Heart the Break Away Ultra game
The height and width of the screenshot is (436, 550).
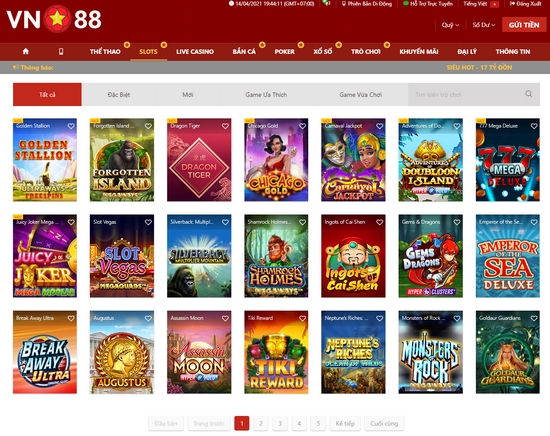pos(71,318)
